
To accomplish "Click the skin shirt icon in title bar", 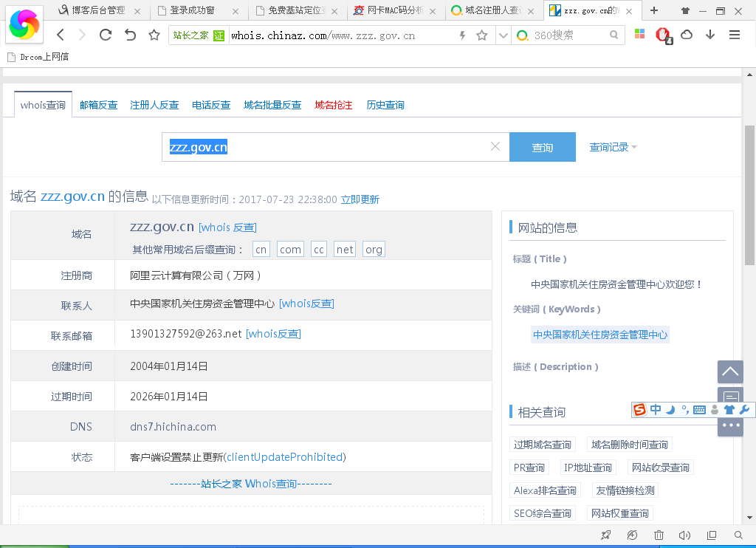I will 685,10.
